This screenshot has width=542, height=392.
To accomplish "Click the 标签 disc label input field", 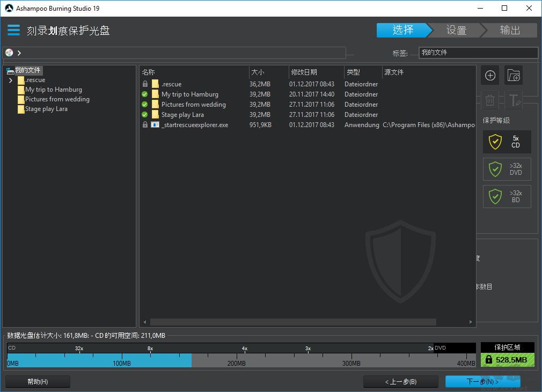I will pyautogui.click(x=478, y=53).
